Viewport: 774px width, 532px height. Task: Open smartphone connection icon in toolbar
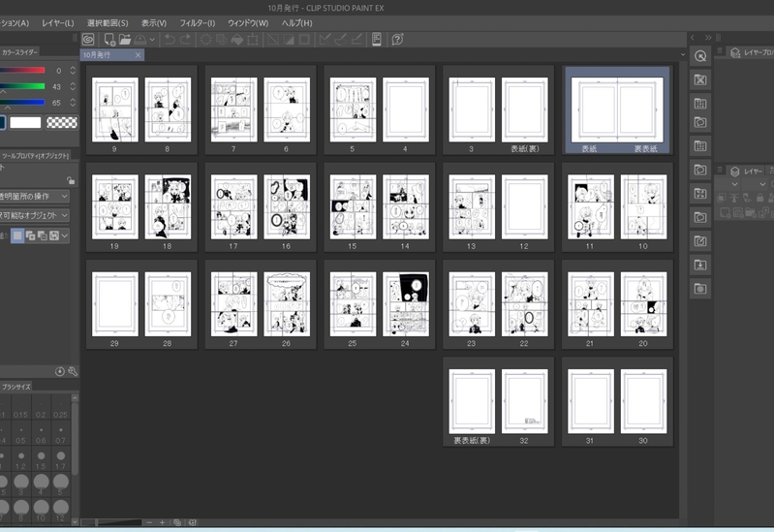pyautogui.click(x=377, y=39)
